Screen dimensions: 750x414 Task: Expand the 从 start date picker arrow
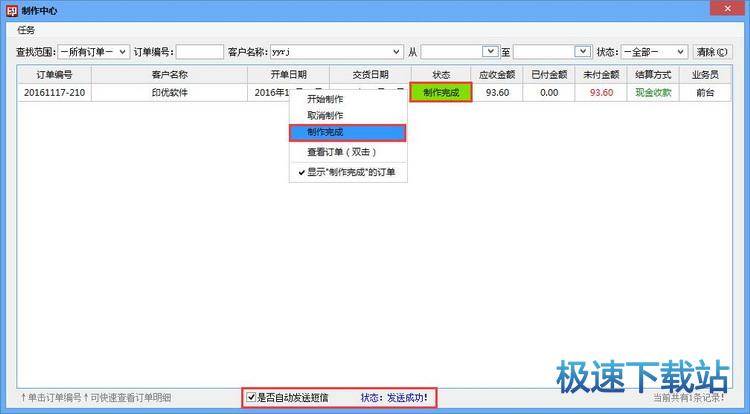pos(490,51)
